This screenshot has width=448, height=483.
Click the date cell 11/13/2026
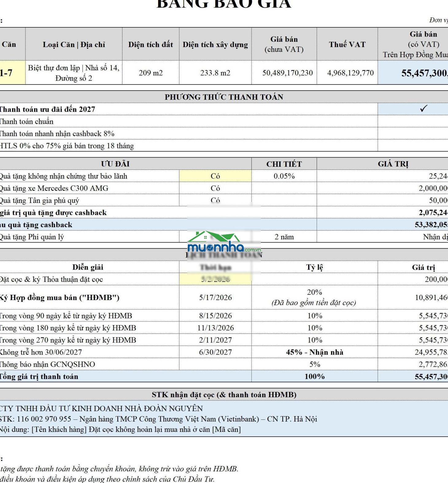coord(215,328)
